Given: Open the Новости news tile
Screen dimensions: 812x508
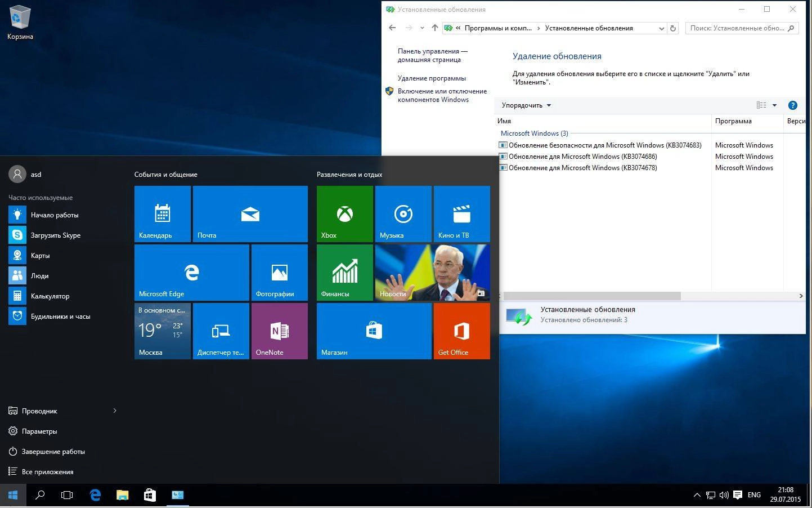Looking at the screenshot, I should [x=433, y=273].
